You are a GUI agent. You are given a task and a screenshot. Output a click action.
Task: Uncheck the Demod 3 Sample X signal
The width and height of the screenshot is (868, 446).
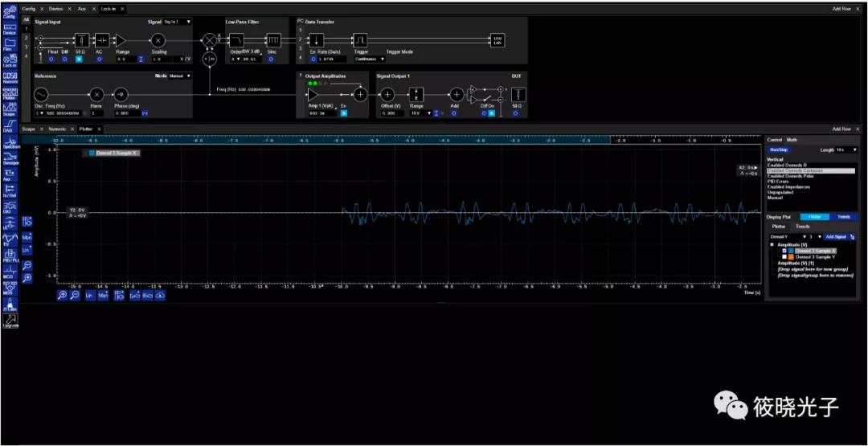[x=785, y=251]
